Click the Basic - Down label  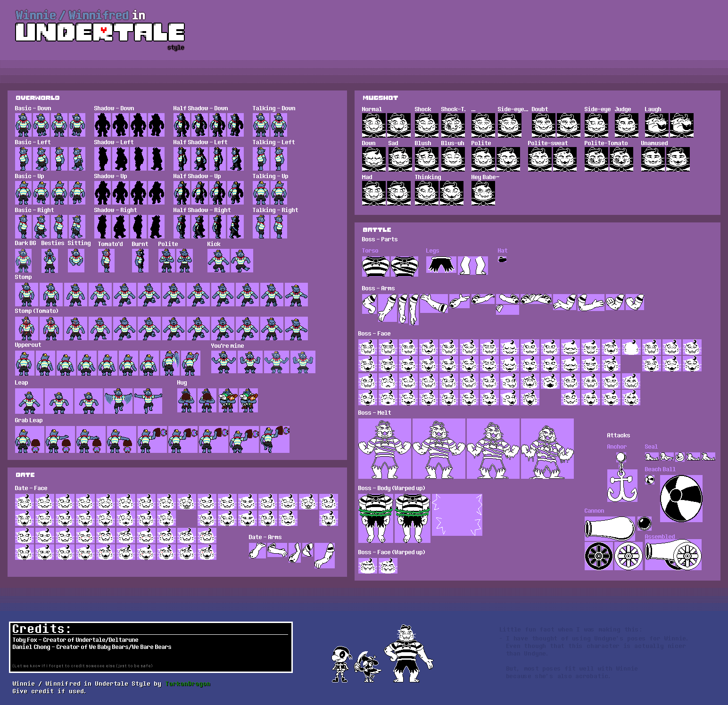click(33, 108)
